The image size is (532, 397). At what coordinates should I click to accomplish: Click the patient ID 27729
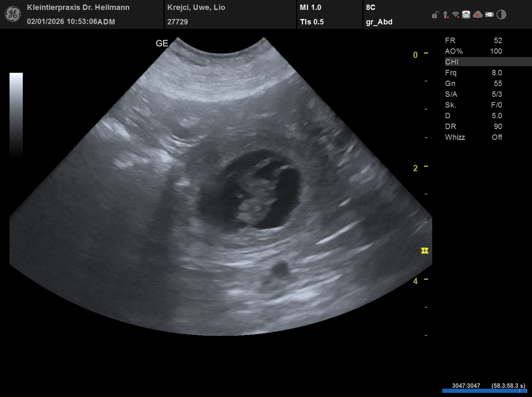(x=178, y=22)
